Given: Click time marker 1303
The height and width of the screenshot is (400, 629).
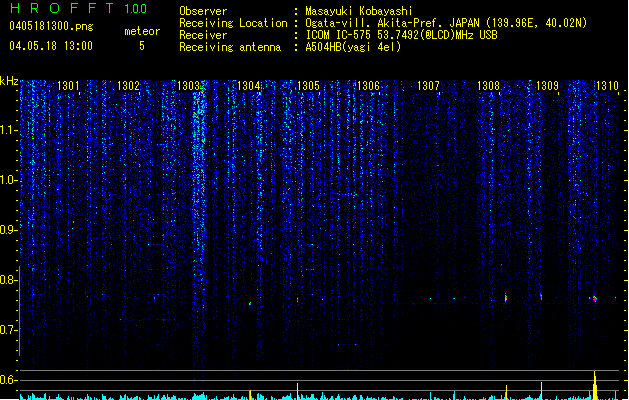Looking at the screenshot, I should pos(189,86).
